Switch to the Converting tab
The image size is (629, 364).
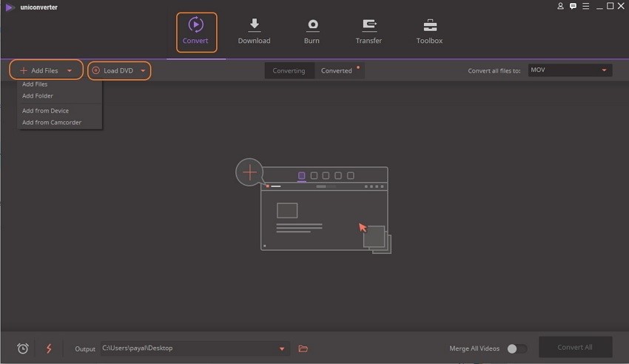(x=289, y=70)
